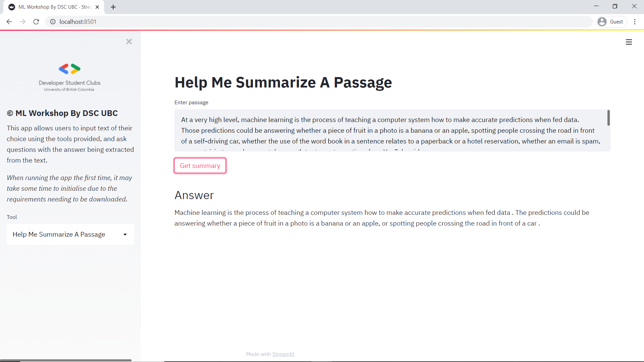This screenshot has height=362, width=644.
Task: Click the Get summary button
Action: point(200,166)
